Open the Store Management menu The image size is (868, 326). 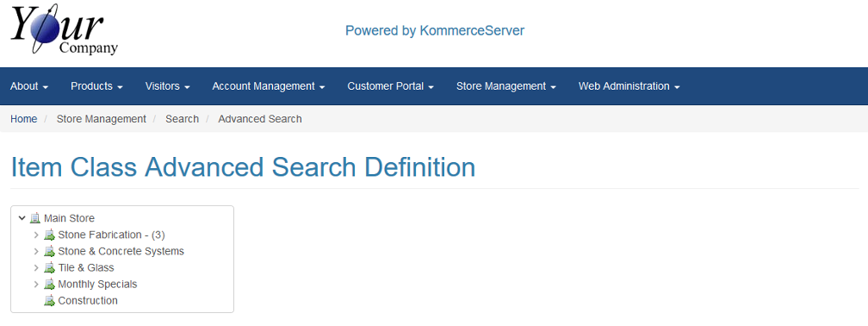point(506,86)
